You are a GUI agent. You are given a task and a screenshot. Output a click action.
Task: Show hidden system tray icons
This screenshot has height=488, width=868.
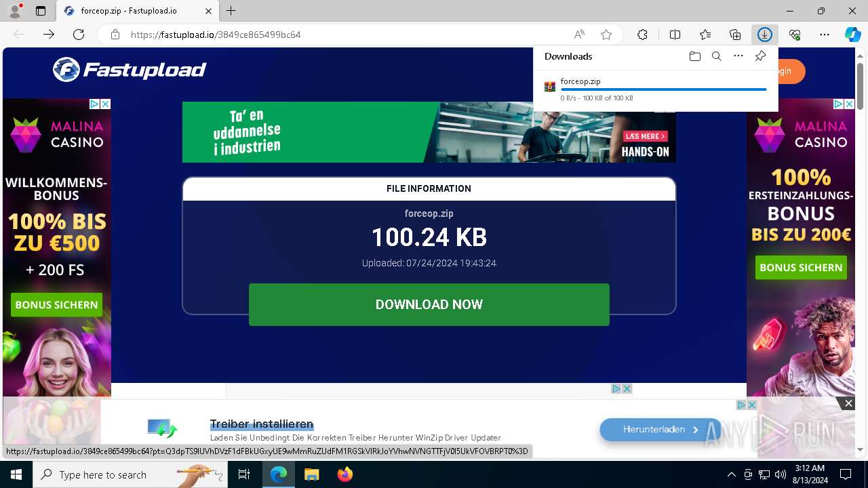[731, 474]
